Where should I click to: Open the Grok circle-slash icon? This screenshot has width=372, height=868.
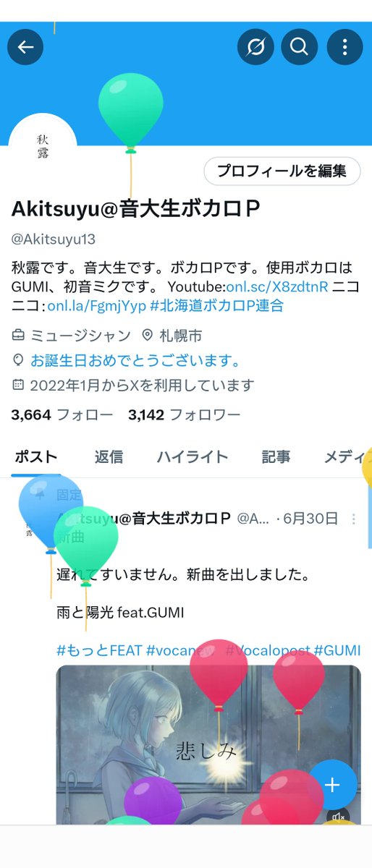(255, 47)
